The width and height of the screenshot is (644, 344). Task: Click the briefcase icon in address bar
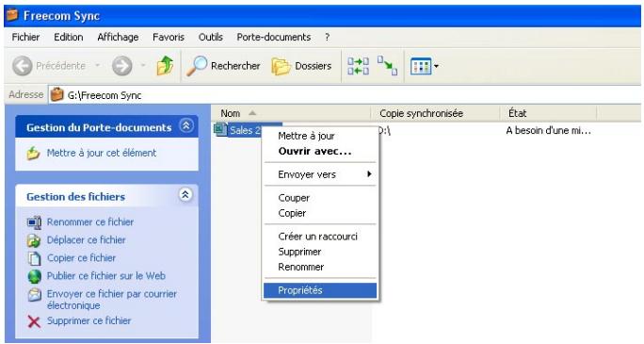click(x=56, y=95)
